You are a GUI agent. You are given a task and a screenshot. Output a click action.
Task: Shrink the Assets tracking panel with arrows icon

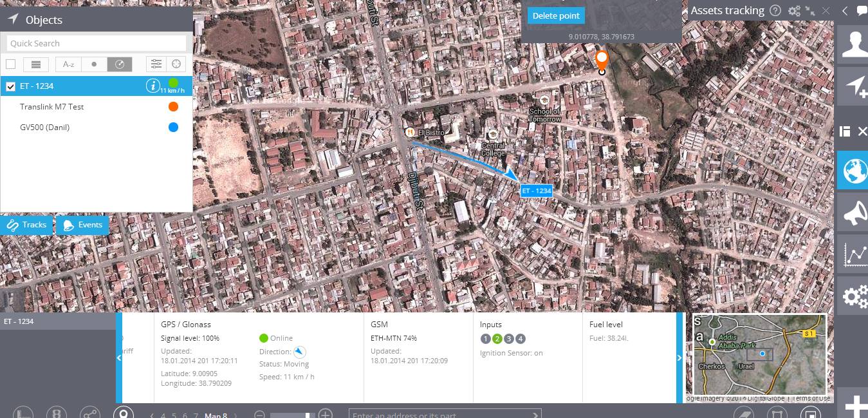pyautogui.click(x=811, y=11)
